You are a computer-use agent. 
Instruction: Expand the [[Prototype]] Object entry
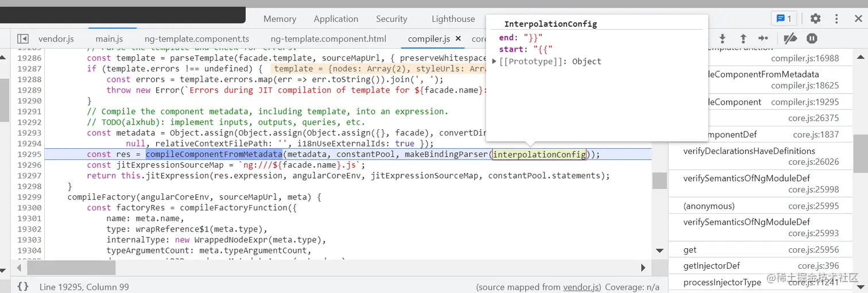click(495, 61)
